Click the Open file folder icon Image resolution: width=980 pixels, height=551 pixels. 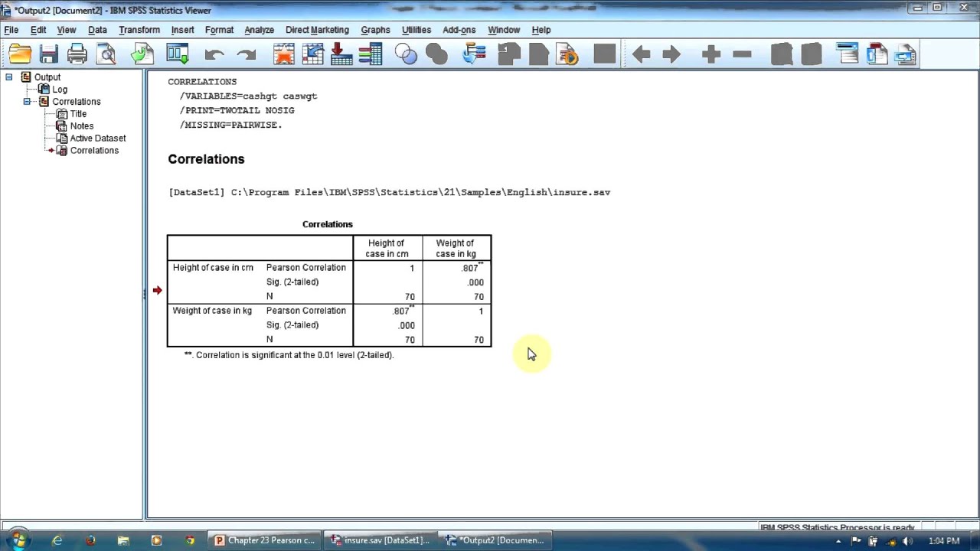tap(21, 54)
